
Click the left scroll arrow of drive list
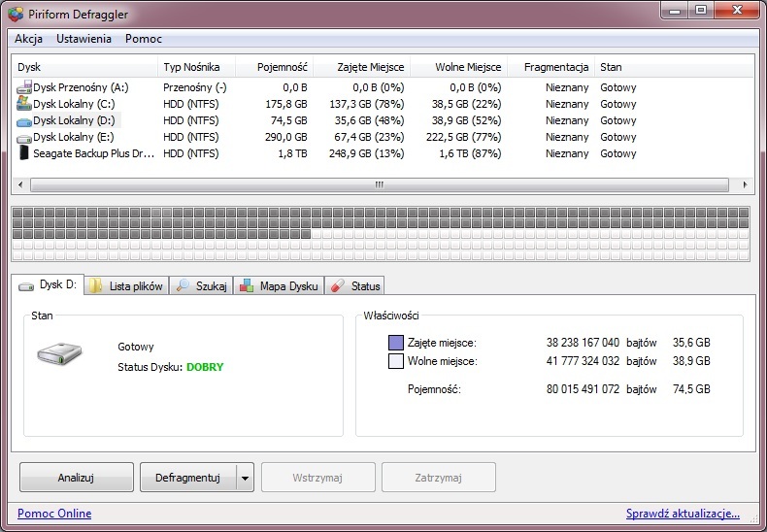point(20,184)
